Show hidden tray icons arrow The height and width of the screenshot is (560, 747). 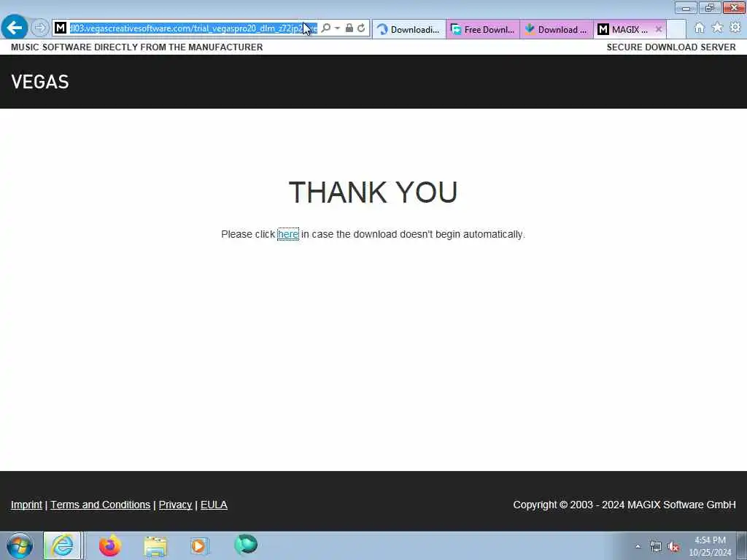638,547
